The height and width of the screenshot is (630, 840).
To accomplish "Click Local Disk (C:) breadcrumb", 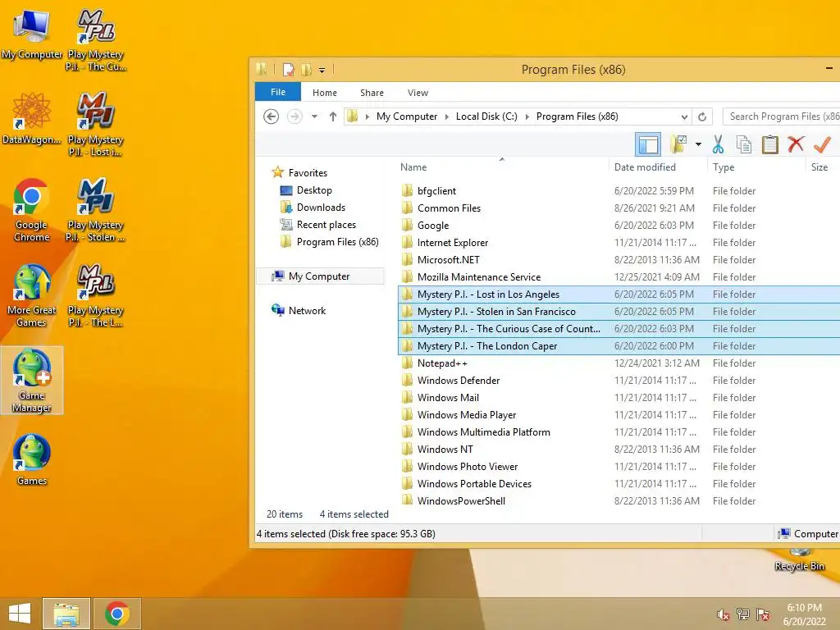I will pos(486,116).
